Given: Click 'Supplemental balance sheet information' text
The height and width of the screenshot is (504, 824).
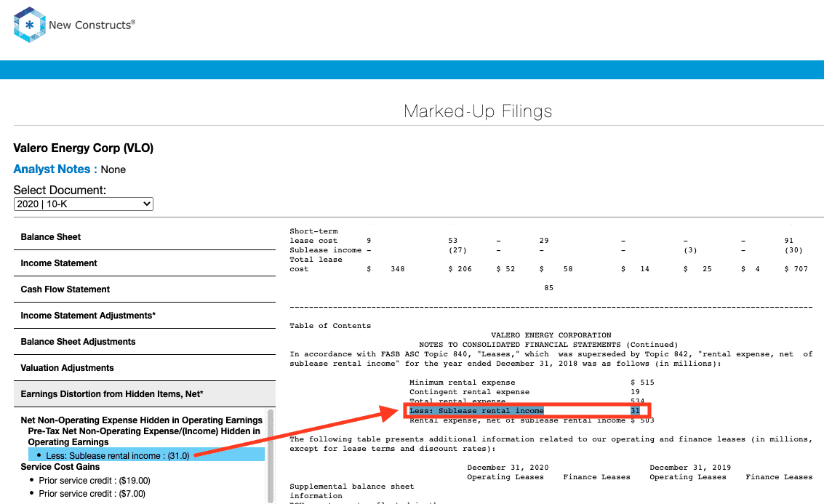Looking at the screenshot, I should click(351, 492).
